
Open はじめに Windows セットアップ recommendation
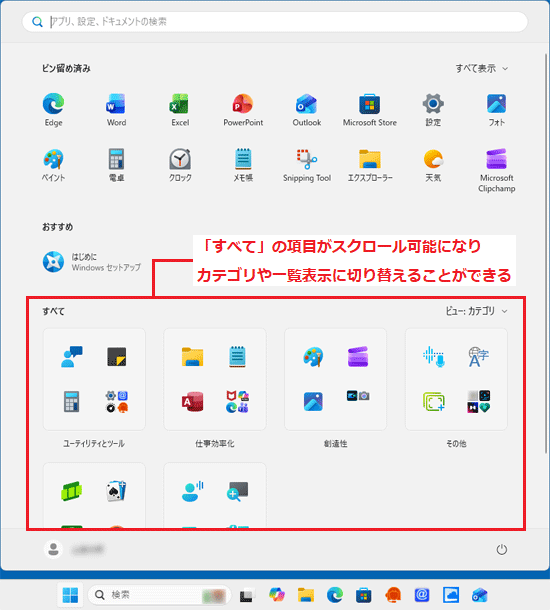pos(92,262)
